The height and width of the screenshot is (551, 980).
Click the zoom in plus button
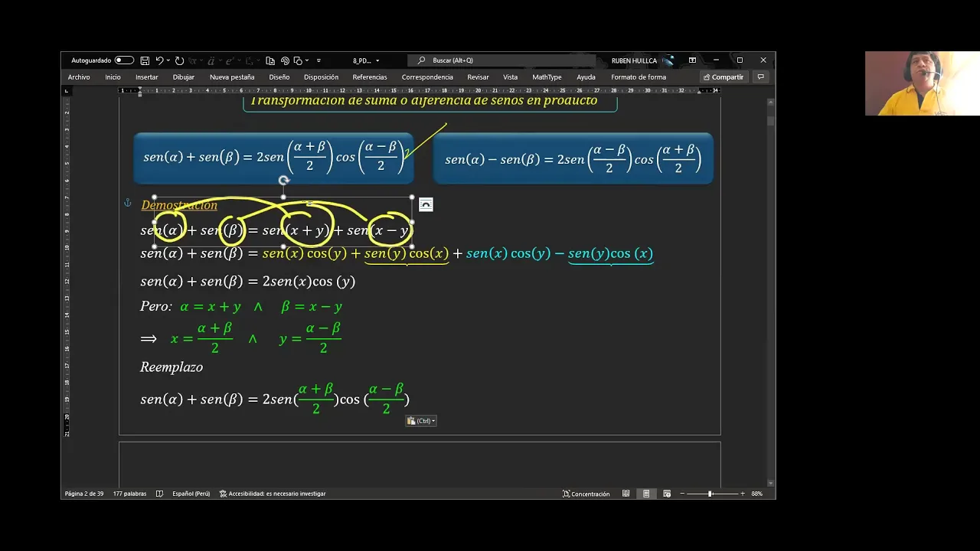742,494
